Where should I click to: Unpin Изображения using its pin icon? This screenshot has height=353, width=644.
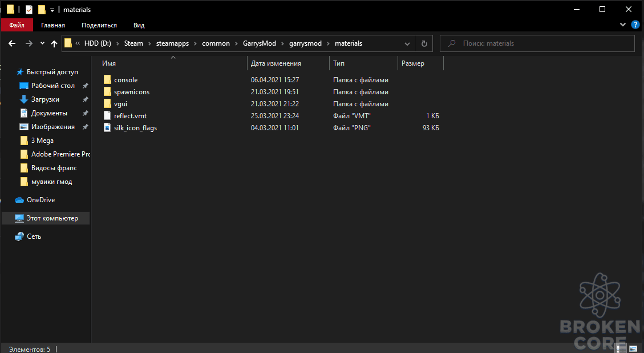point(86,127)
